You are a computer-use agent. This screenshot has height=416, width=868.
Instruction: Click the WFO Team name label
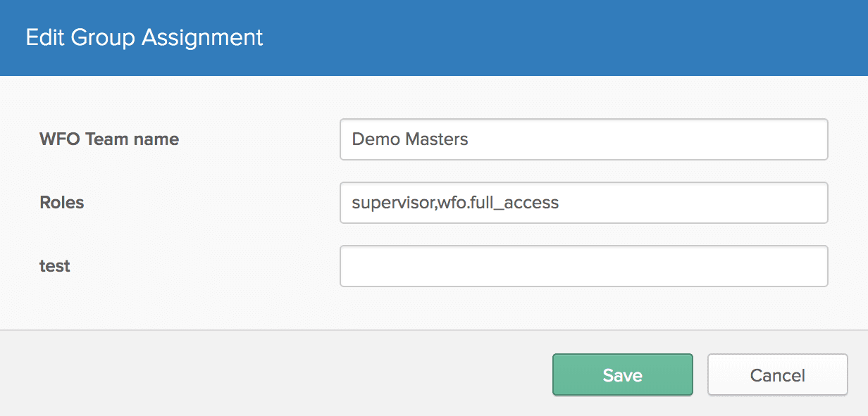[x=109, y=139]
